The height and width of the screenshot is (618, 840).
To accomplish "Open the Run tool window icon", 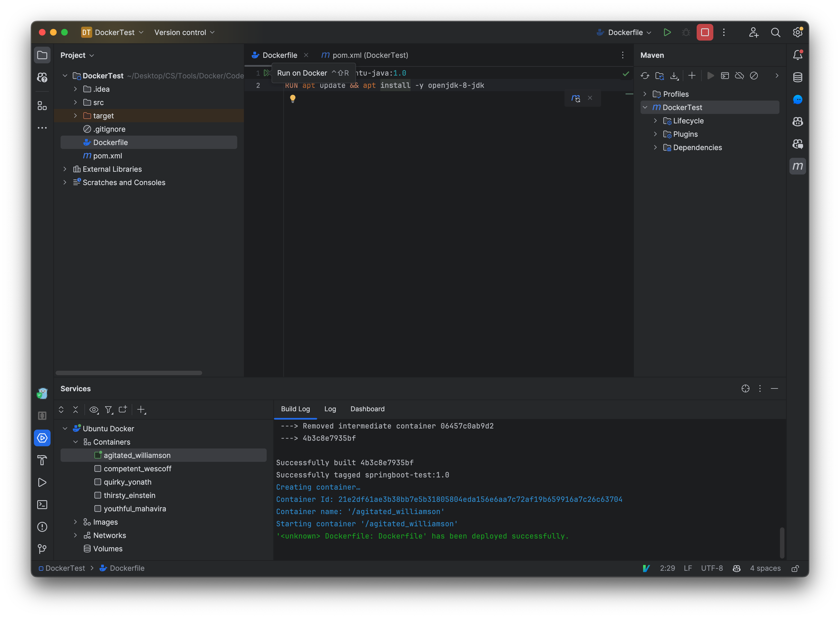I will (x=42, y=483).
